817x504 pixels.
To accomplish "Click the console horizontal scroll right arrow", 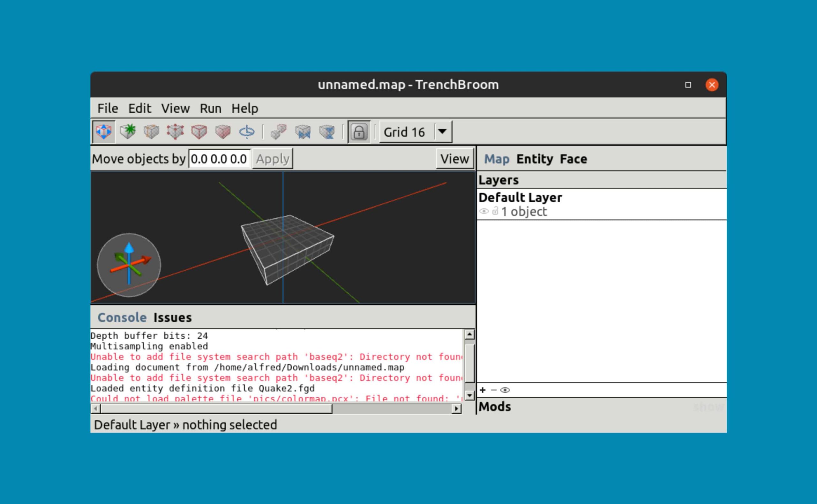I will [456, 409].
